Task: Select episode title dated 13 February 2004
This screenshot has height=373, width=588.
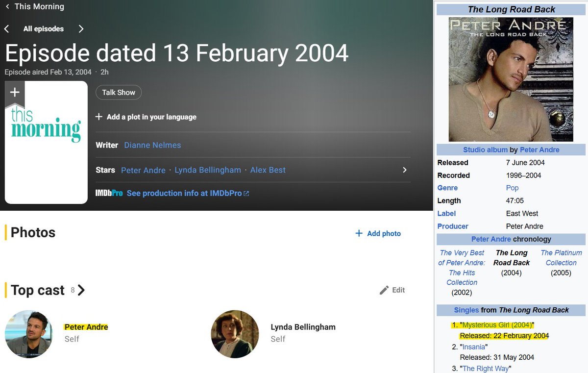Action: coord(176,53)
